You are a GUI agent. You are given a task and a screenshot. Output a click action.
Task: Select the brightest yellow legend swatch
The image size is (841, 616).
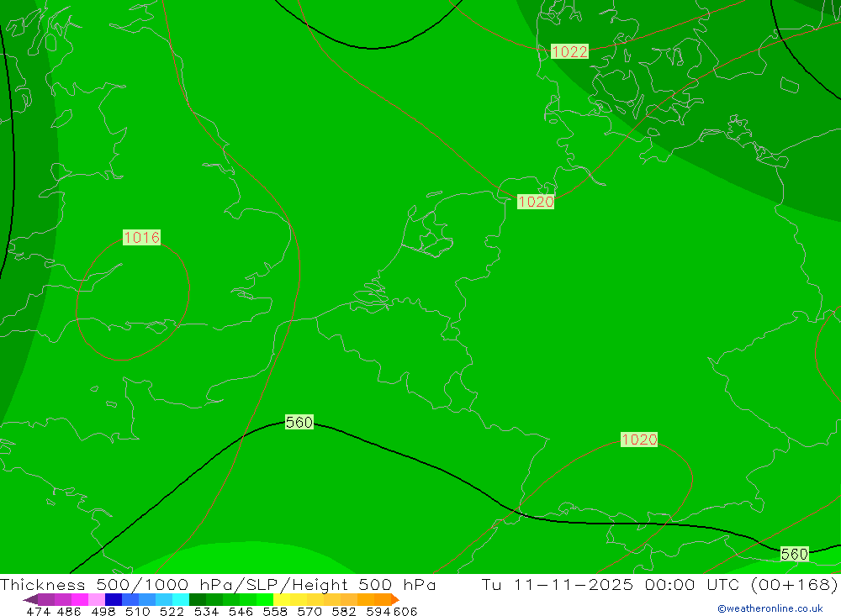tap(282, 599)
